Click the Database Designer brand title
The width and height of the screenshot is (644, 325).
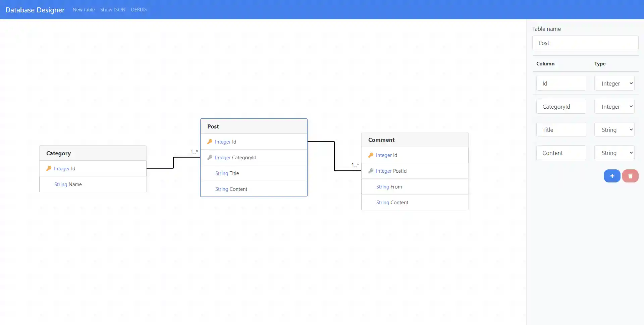(x=35, y=10)
